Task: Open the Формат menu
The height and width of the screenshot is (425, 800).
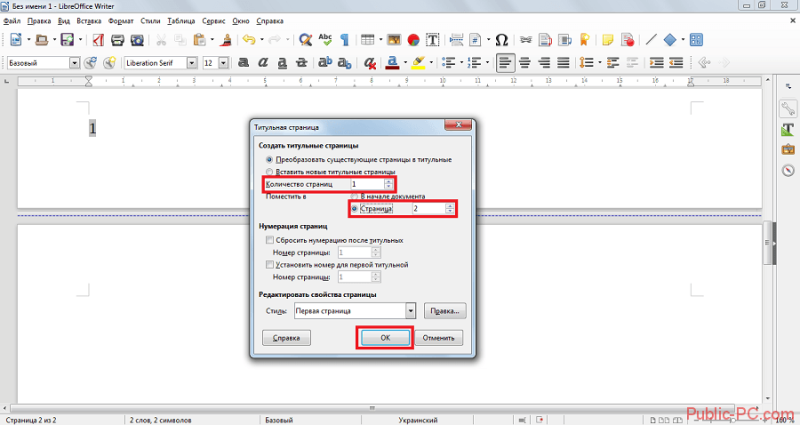Action: pyautogui.click(x=121, y=21)
